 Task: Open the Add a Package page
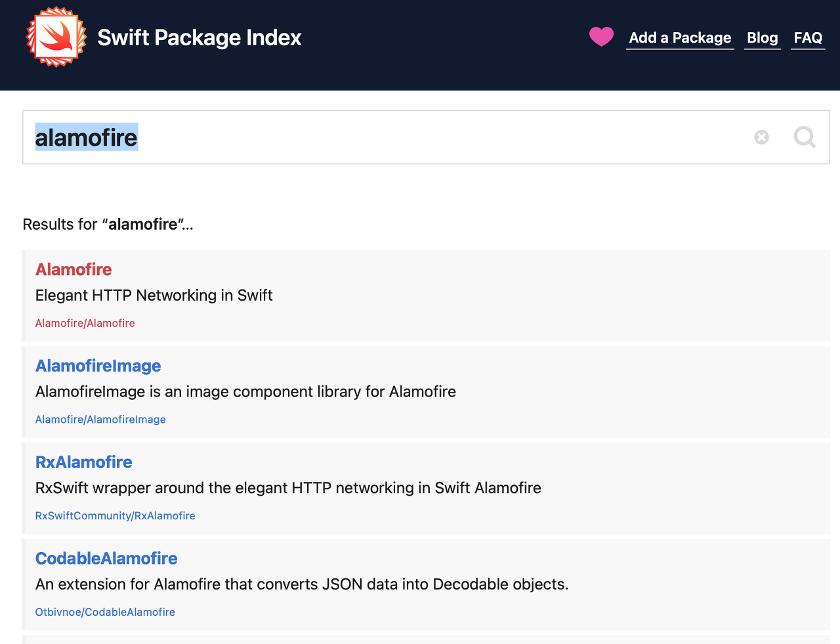click(680, 38)
